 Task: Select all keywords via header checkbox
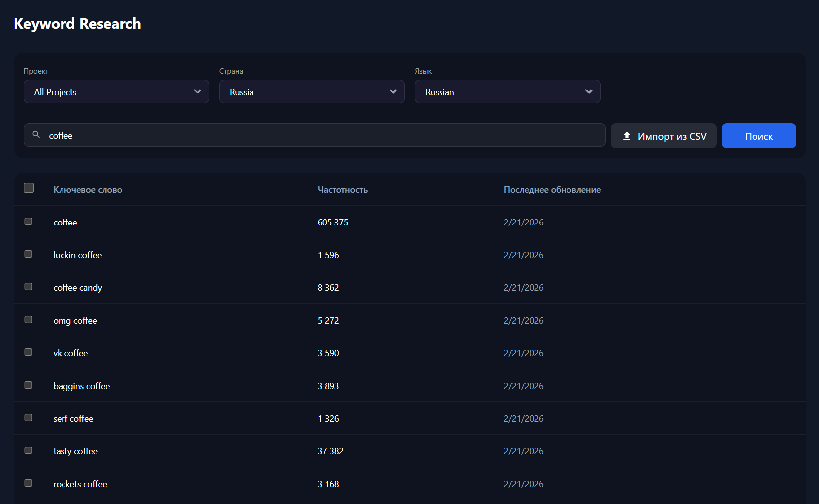click(29, 188)
